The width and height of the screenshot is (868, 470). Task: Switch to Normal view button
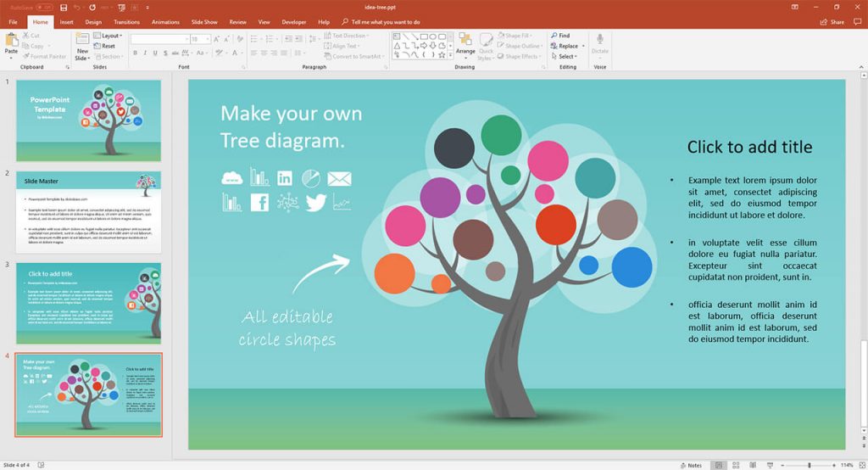[719, 465]
